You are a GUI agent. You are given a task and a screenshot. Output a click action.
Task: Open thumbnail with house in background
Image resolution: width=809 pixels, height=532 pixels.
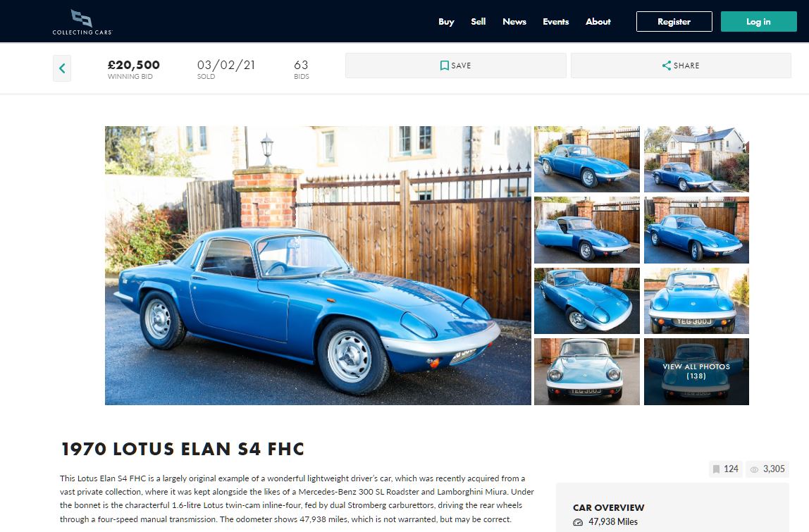tap(696, 159)
